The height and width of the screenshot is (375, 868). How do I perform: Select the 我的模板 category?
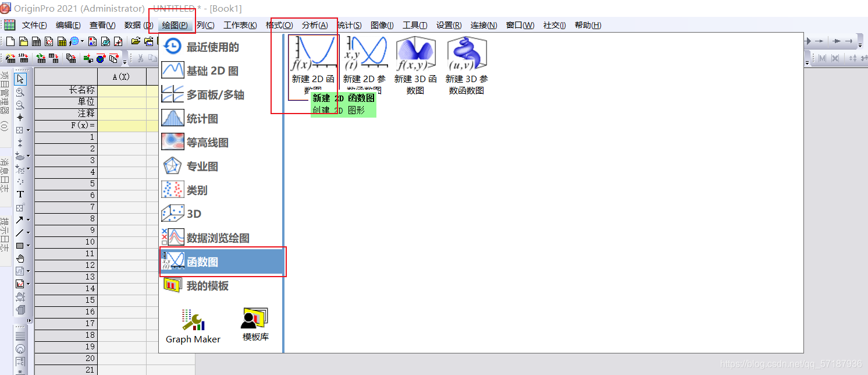(222, 286)
